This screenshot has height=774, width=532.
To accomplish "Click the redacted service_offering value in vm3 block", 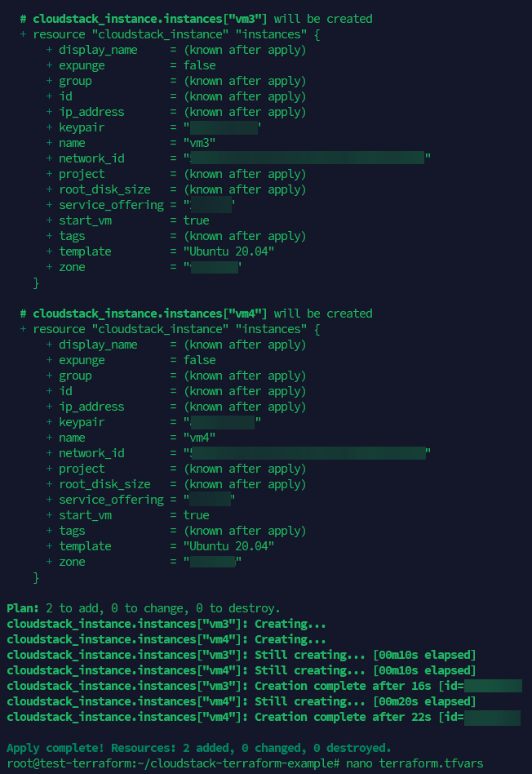I will [x=210, y=205].
